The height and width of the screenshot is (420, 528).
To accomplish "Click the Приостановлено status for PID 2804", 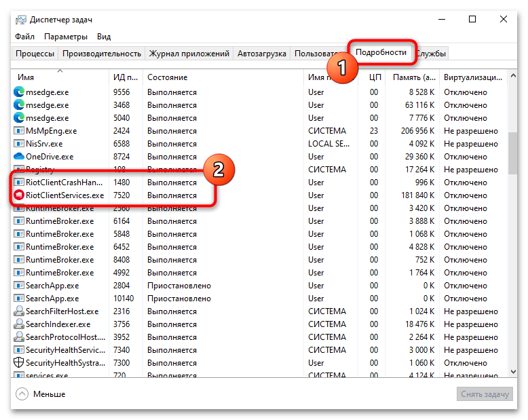I will click(x=179, y=286).
